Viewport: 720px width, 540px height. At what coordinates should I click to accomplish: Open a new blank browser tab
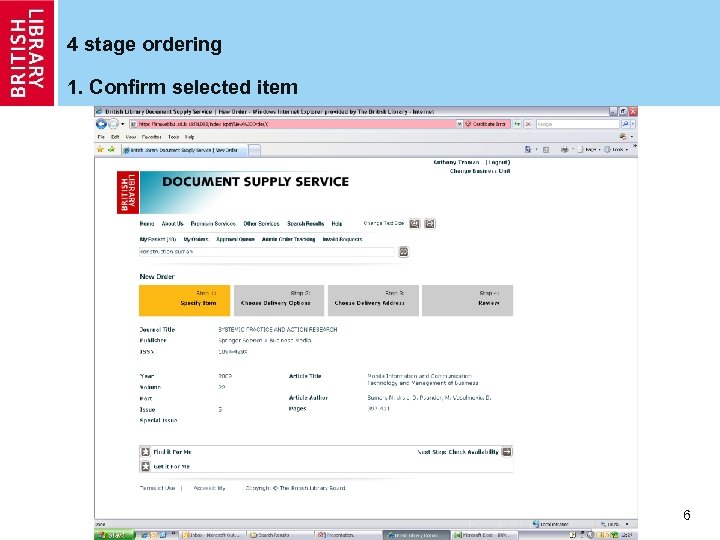pos(254,150)
